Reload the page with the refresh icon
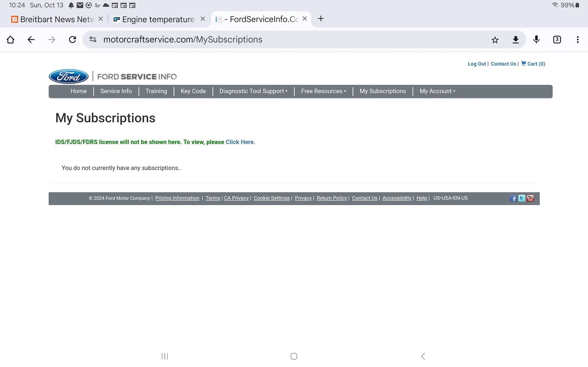 (x=72, y=40)
